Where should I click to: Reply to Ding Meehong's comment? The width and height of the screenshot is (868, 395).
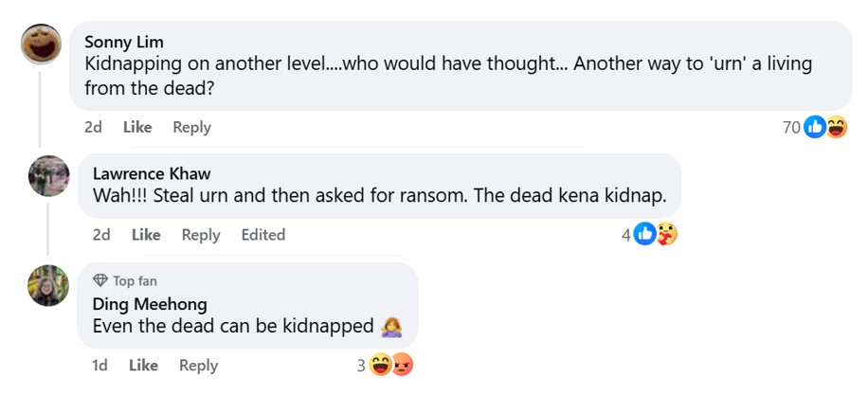pyautogui.click(x=198, y=366)
